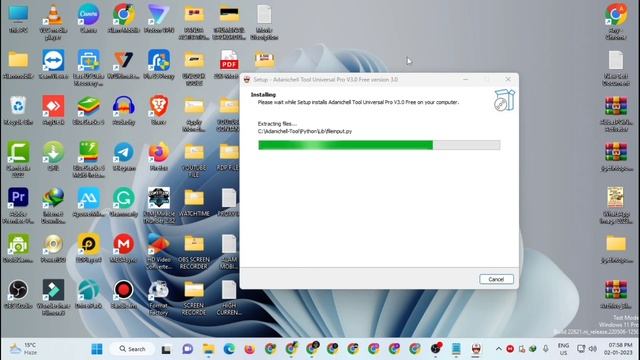Open Adobe Premiere Pro shortcut
The height and width of the screenshot is (360, 640).
18,205
